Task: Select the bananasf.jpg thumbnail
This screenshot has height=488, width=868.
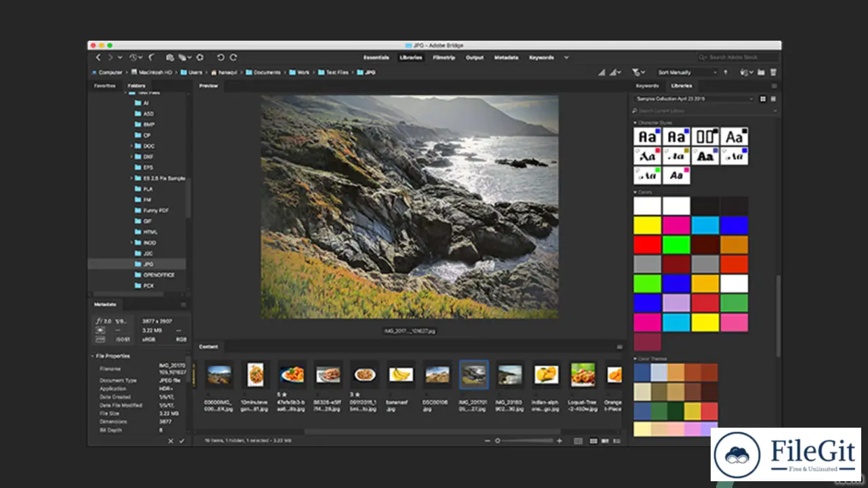Action: (401, 374)
